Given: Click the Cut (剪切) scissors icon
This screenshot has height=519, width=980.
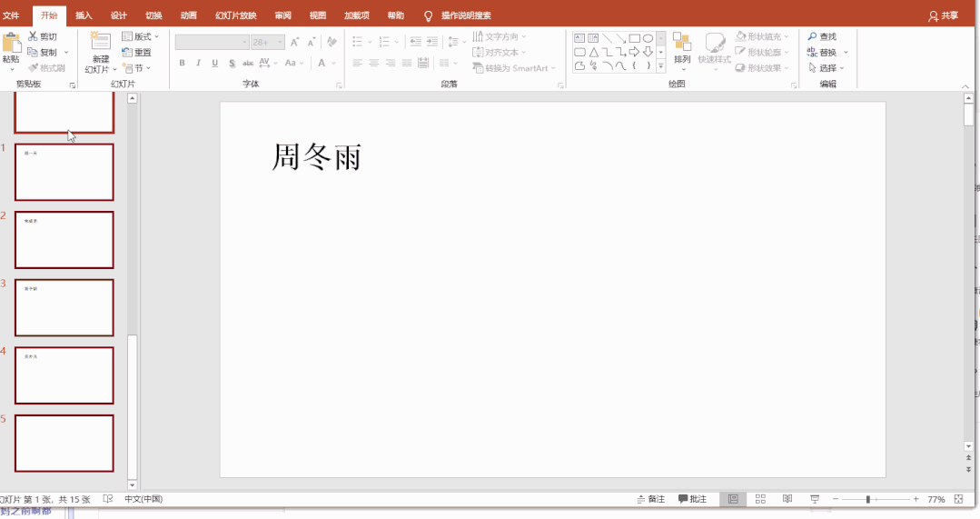Looking at the screenshot, I should tap(34, 36).
